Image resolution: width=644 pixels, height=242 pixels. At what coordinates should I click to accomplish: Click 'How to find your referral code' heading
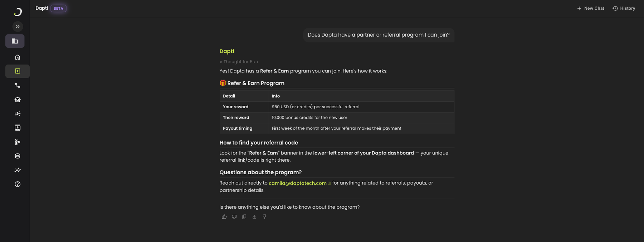pos(259,143)
